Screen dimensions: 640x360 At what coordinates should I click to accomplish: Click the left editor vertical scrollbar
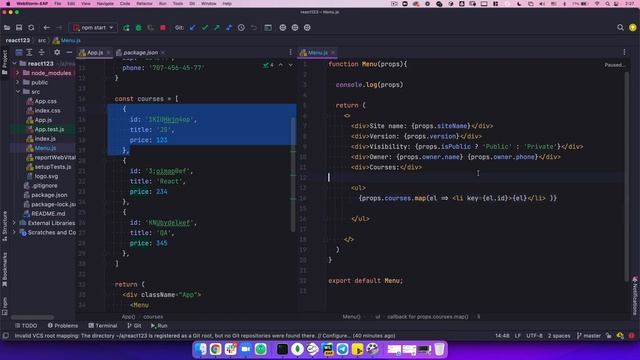tap(293, 174)
